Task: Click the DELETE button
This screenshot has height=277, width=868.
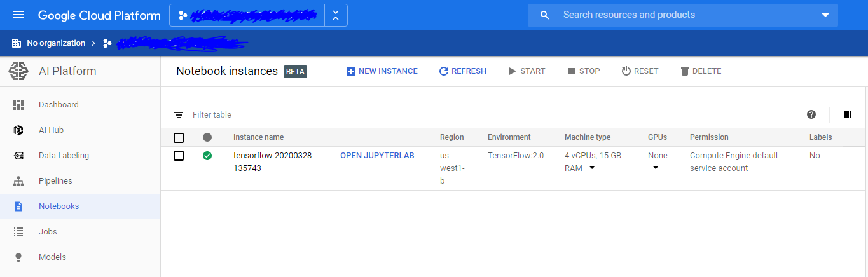Action: (700, 71)
